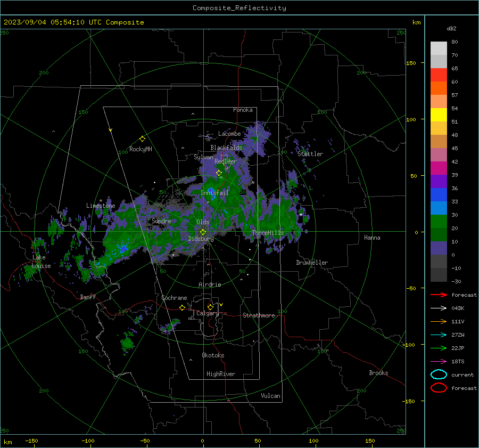
Task: Click the Banff label
Action: [88, 297]
